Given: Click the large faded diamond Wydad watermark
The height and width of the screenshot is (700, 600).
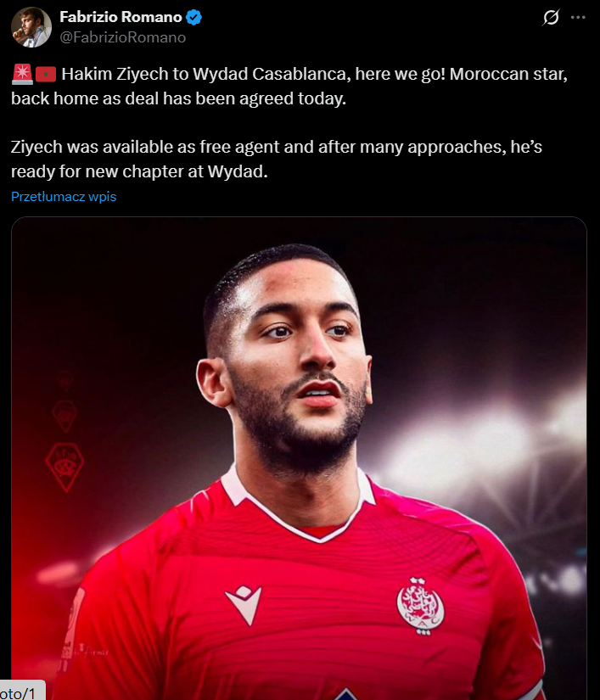Looking at the screenshot, I should click(x=65, y=467).
